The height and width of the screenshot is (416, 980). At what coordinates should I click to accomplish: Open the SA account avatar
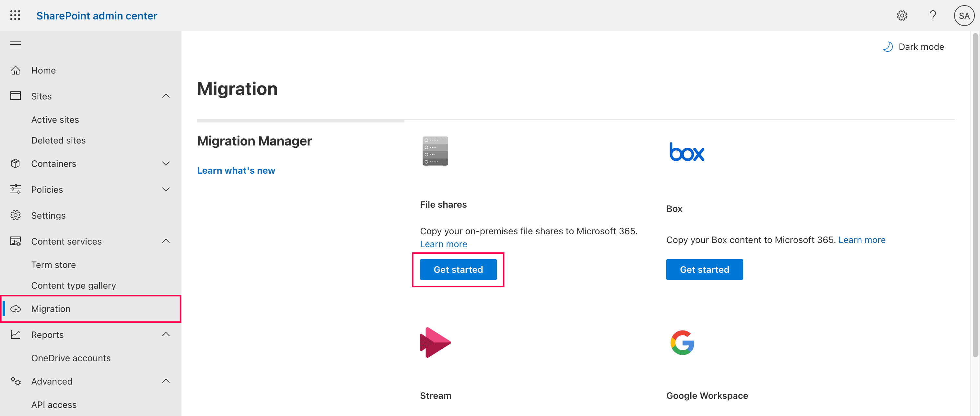[964, 16]
